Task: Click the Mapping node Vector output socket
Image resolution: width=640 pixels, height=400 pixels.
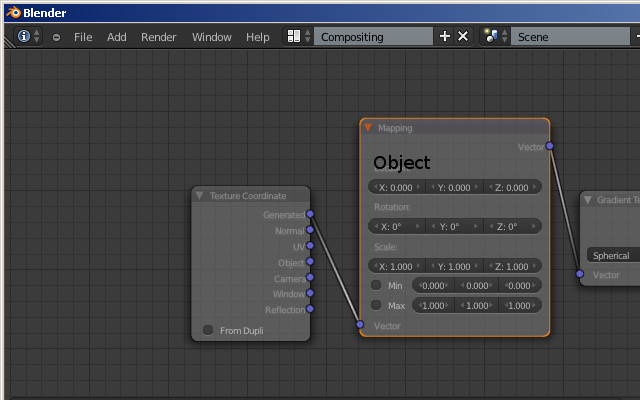Action: coord(550,146)
